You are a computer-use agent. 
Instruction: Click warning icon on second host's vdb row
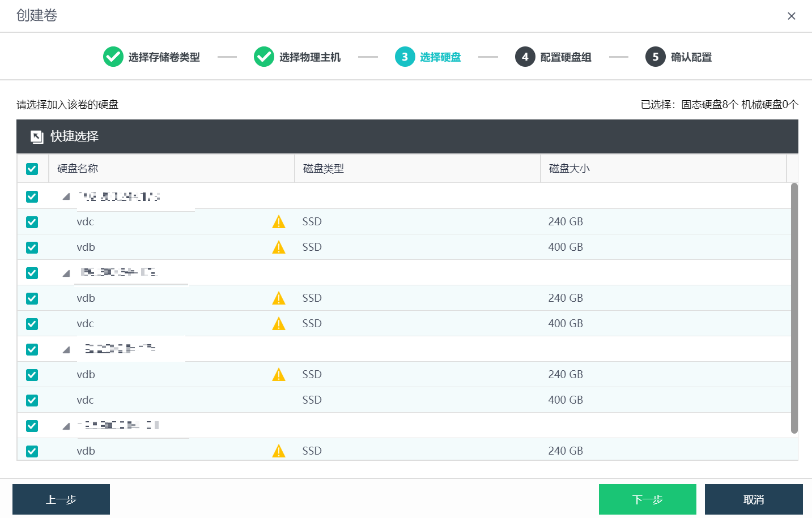[279, 298]
